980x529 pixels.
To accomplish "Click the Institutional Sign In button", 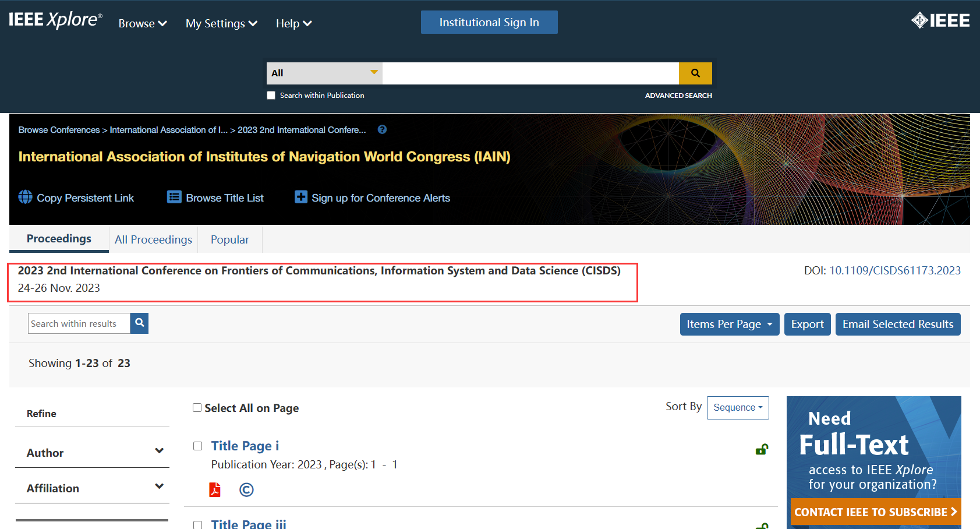I will 489,22.
